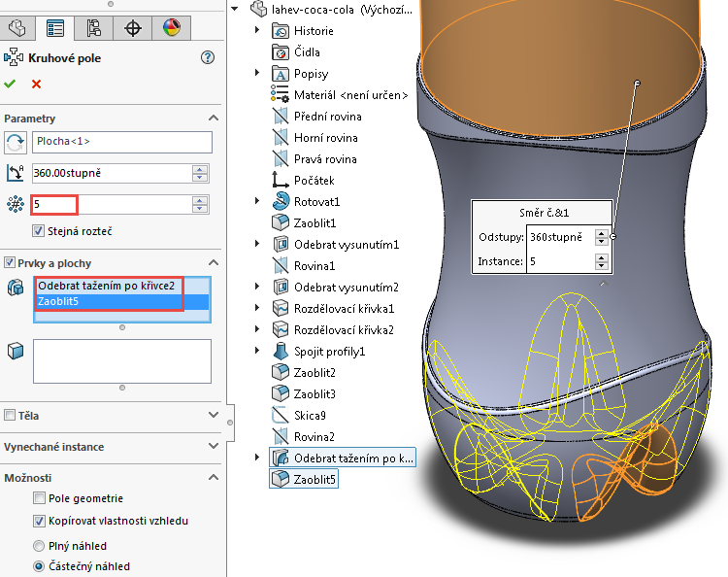Click the Odstupy field in the callout
This screenshot has width=728, height=577.
tap(560, 237)
